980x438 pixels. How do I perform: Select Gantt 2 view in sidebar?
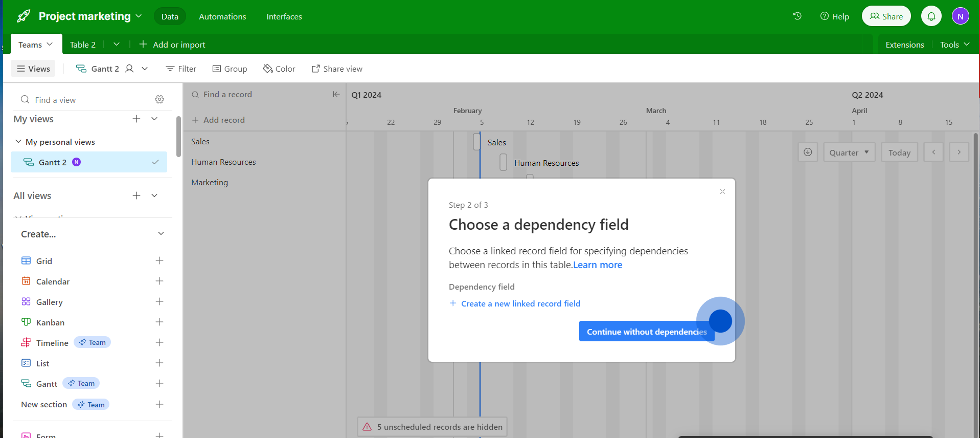(x=89, y=162)
